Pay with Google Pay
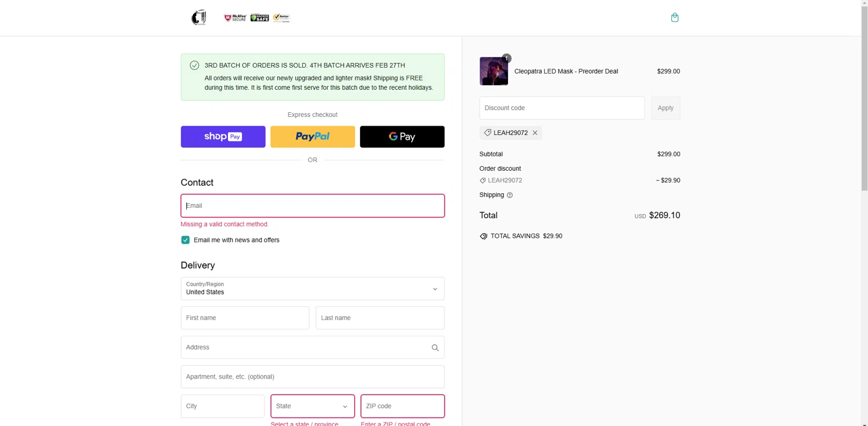The height and width of the screenshot is (426, 868). (x=402, y=137)
